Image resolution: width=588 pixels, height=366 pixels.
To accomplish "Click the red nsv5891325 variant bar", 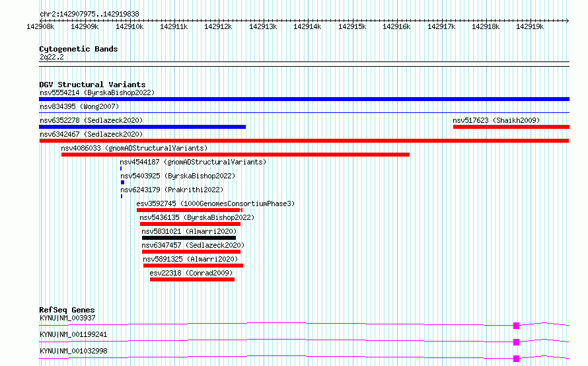I will [193, 266].
